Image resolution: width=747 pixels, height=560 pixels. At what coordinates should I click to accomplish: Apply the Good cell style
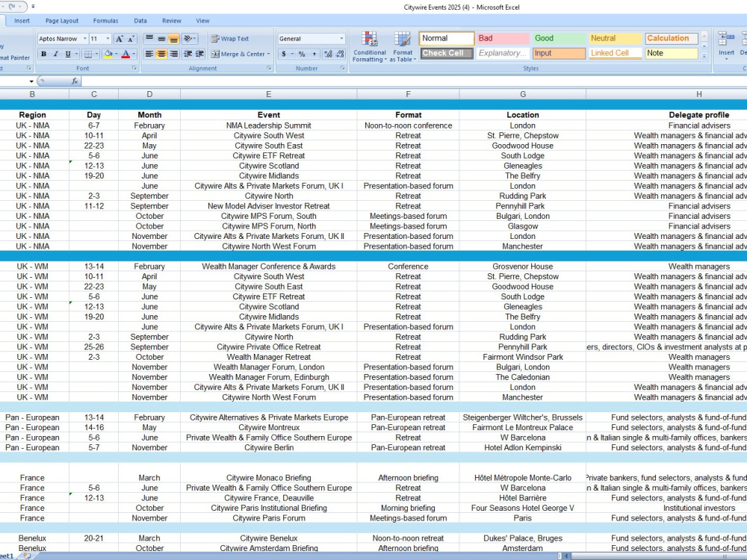click(560, 39)
